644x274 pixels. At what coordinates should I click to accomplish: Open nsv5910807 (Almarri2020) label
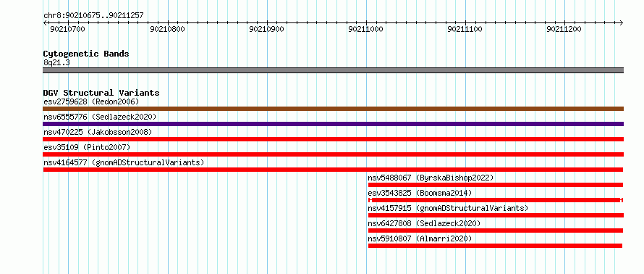pyautogui.click(x=420, y=238)
